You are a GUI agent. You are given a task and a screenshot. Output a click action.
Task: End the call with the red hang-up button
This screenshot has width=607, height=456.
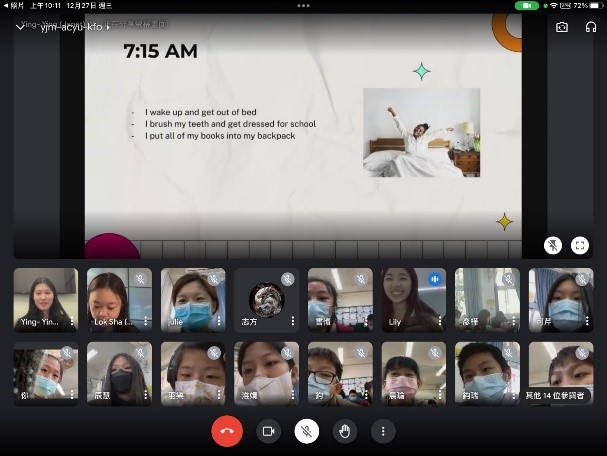pyautogui.click(x=227, y=431)
